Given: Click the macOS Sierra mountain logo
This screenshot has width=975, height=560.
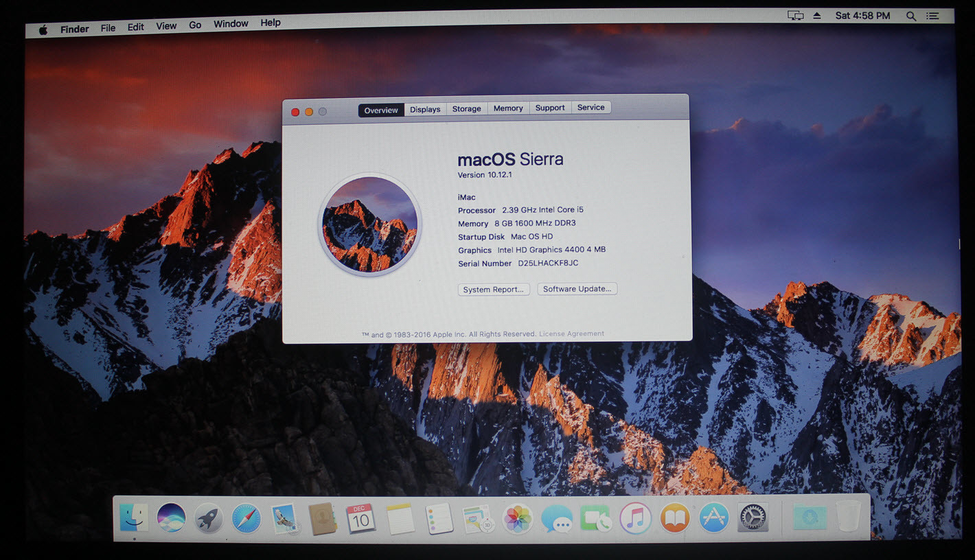Looking at the screenshot, I should (x=370, y=224).
